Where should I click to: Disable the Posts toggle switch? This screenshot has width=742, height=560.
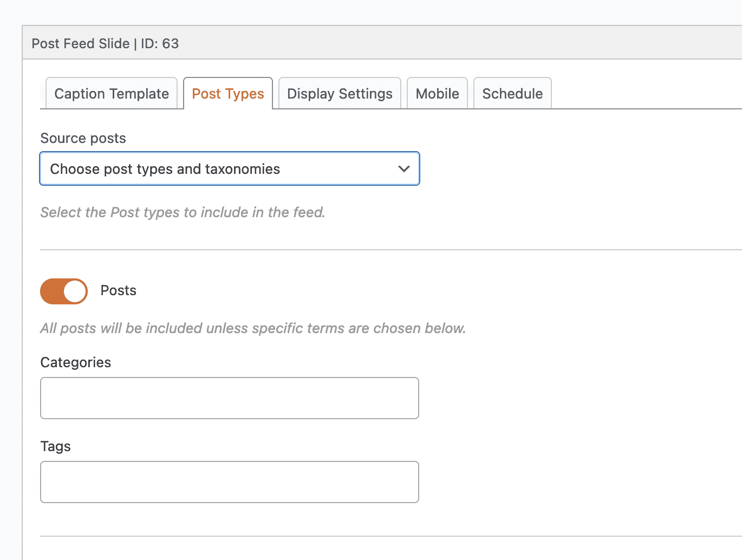coord(64,291)
